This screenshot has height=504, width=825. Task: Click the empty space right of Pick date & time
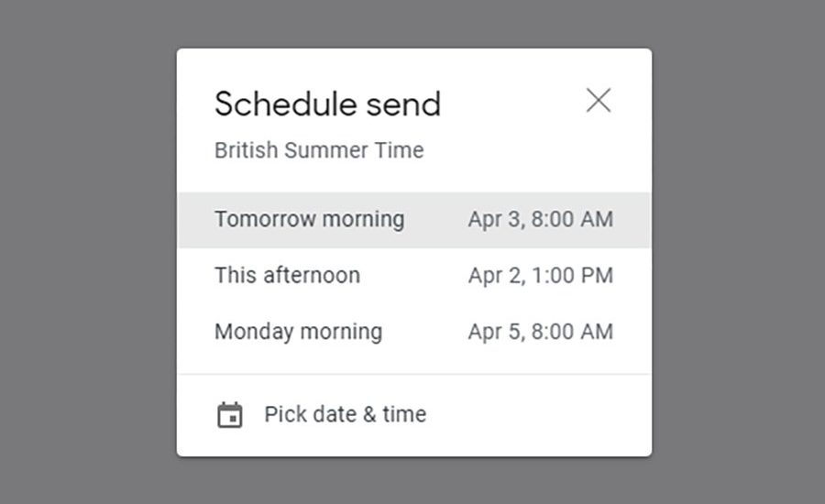pos(536,414)
